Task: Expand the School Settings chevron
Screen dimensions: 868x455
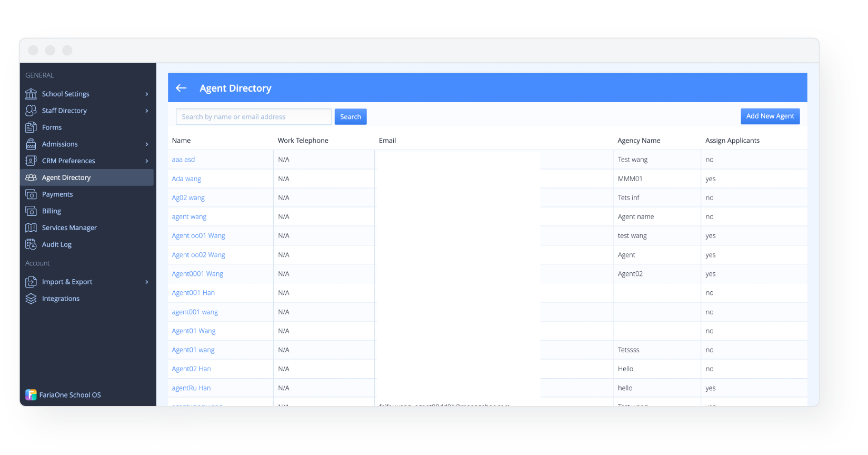Action: (147, 94)
